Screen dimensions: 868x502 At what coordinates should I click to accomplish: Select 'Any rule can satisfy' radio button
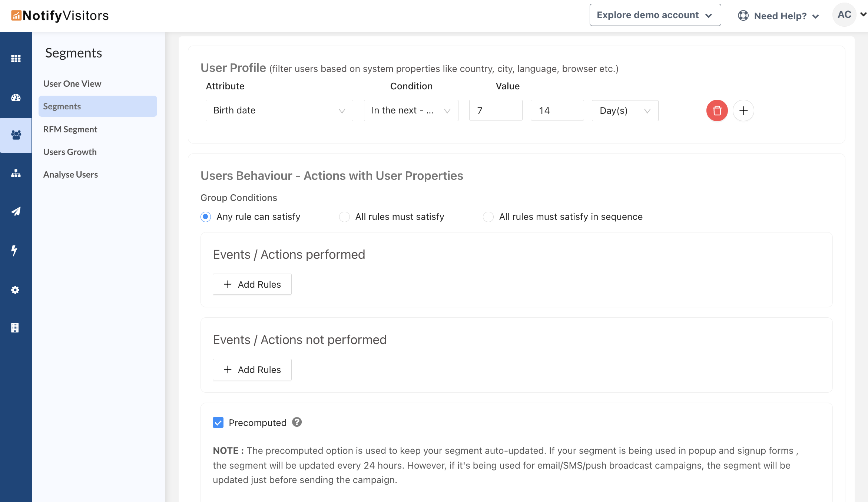(206, 217)
